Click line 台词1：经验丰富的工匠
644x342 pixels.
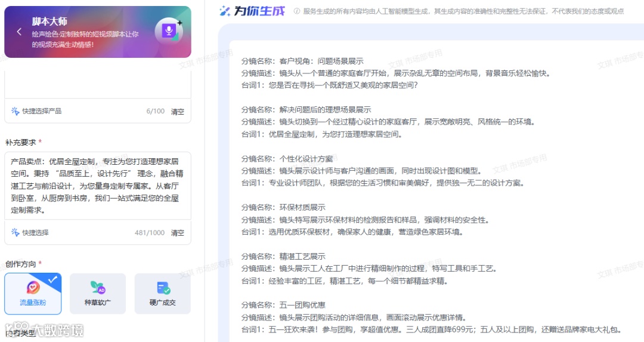click(345, 281)
